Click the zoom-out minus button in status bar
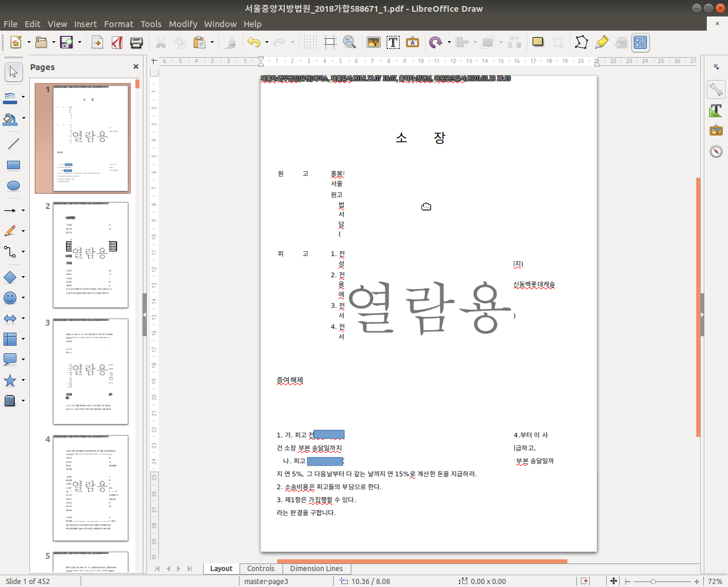This screenshot has width=728, height=587. 627,581
